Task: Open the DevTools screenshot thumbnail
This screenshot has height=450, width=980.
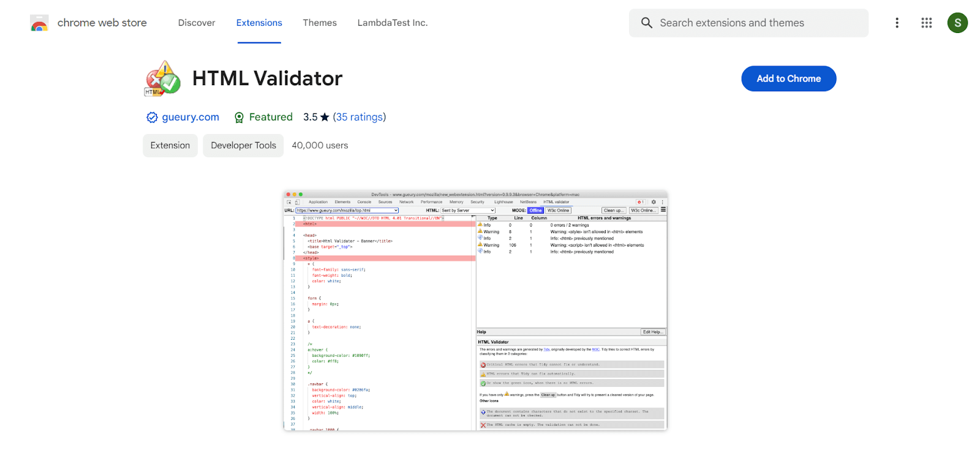Action: (x=475, y=310)
